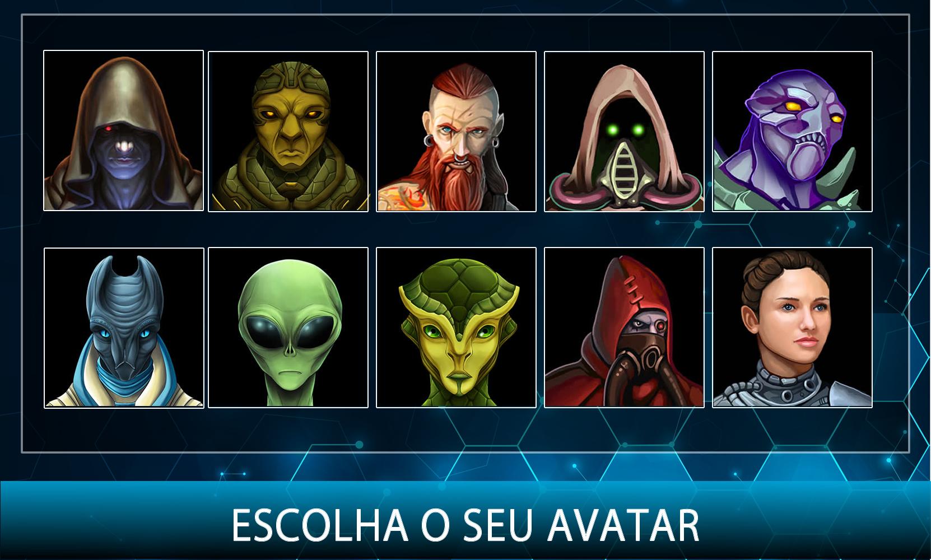Select the brown-hooded red-eyed avatar
Screen dimensions: 931x560
123,130
